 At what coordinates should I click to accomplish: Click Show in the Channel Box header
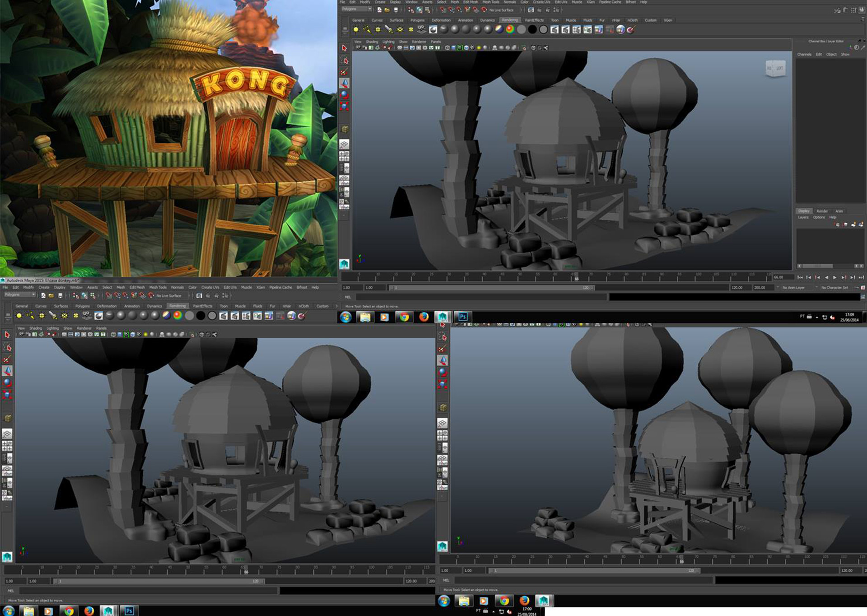coord(845,54)
